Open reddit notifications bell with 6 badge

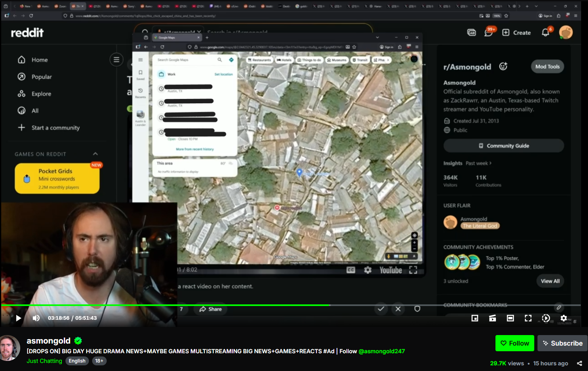pyautogui.click(x=546, y=33)
